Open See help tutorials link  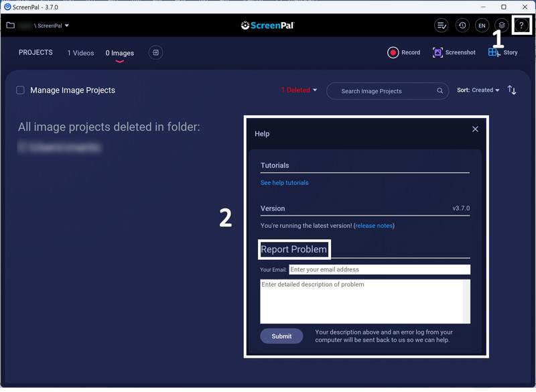[x=284, y=183]
